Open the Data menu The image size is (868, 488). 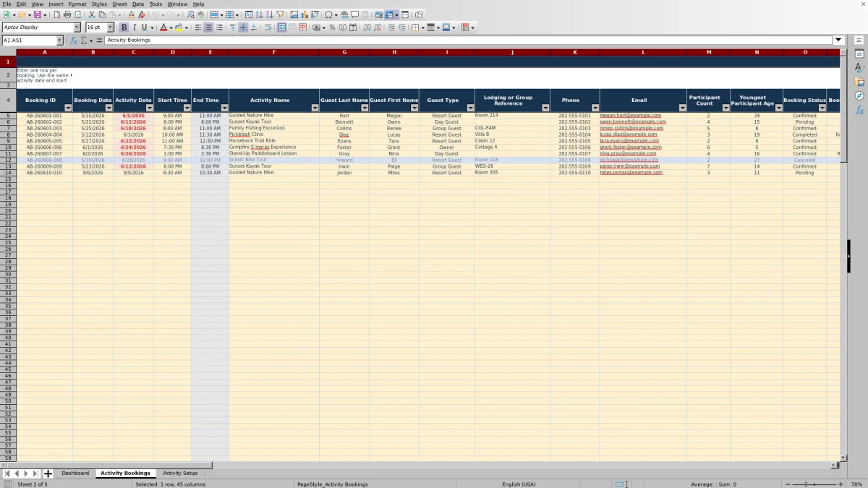pyautogui.click(x=138, y=4)
